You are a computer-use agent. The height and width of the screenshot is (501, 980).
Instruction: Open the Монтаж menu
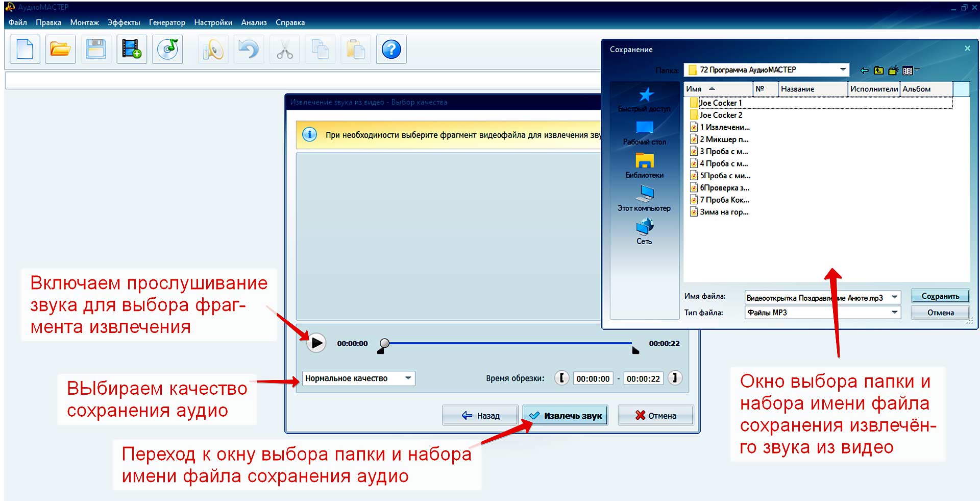(85, 22)
